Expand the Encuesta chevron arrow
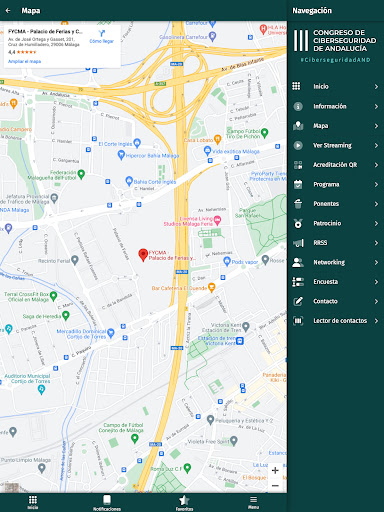Image resolution: width=384 pixels, height=512 pixels. point(376,282)
